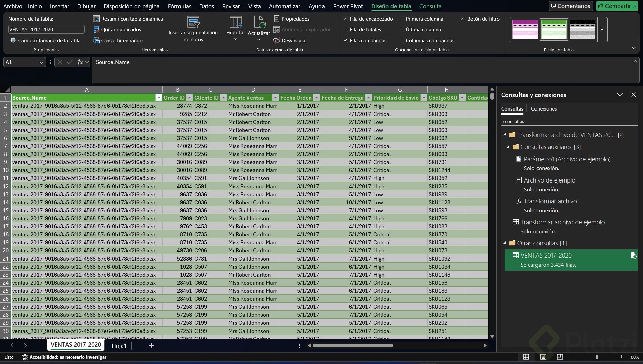Viewport: 643px width, 364px height.
Task: Open the Conexiones pane link
Action: [x=544, y=109]
